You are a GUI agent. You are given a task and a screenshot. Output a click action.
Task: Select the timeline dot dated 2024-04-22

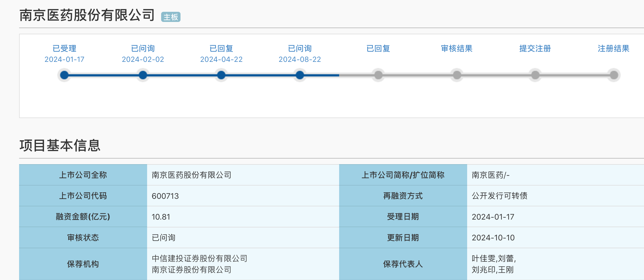(x=221, y=75)
